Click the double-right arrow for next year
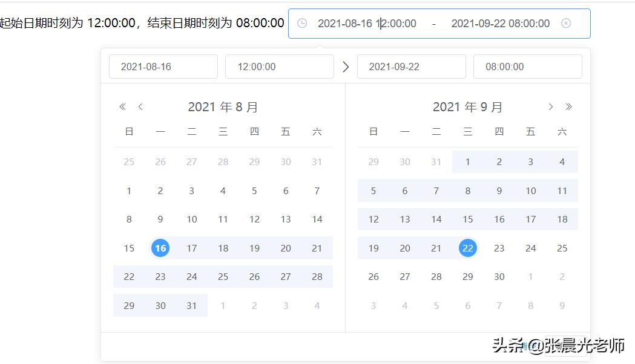The width and height of the screenshot is (635, 364). 569,106
